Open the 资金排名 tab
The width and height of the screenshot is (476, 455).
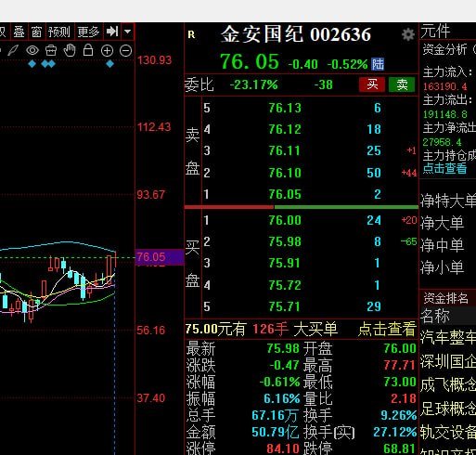(445, 298)
